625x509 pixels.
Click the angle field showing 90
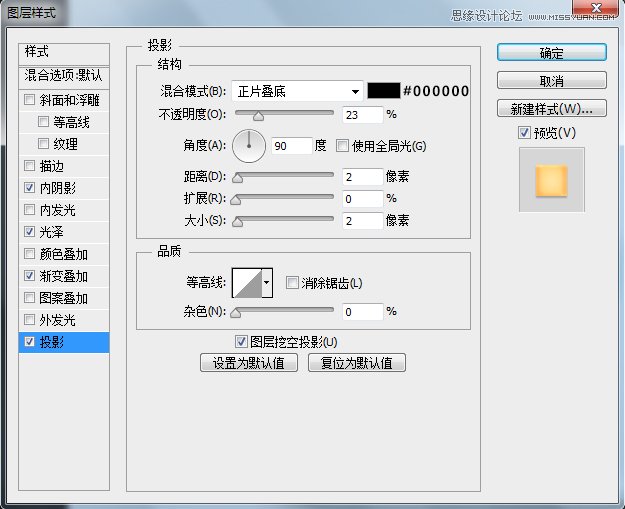pyautogui.click(x=291, y=146)
